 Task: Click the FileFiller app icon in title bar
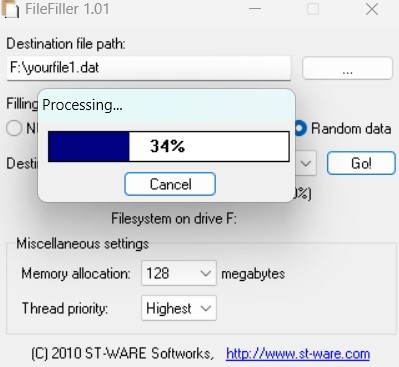pyautogui.click(x=9, y=9)
